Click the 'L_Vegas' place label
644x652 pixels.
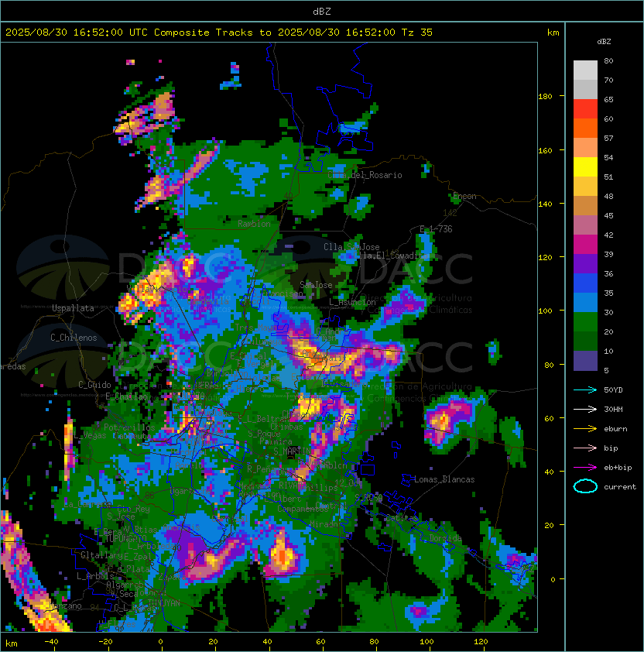pos(90,435)
